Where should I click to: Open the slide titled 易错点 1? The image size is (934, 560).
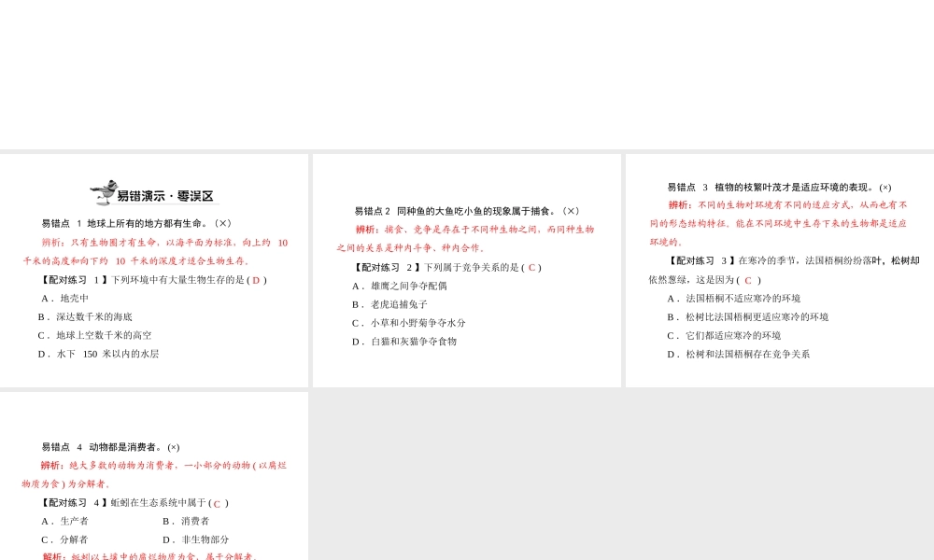(154, 271)
